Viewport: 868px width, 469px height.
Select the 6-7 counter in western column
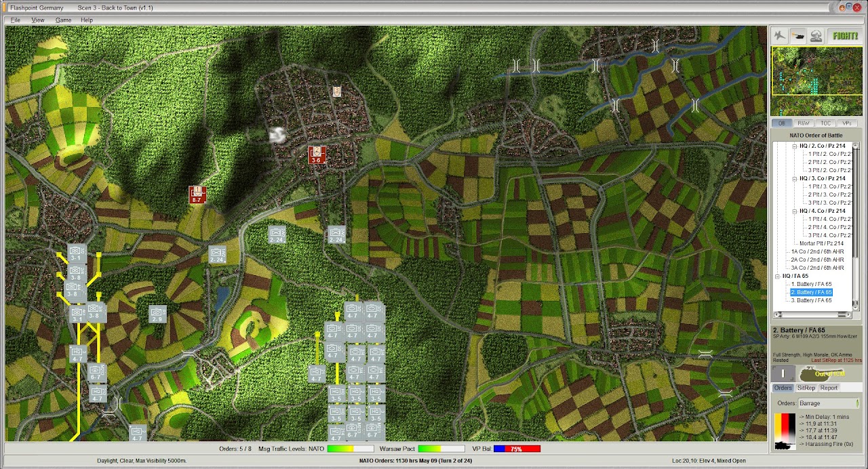coord(97,373)
